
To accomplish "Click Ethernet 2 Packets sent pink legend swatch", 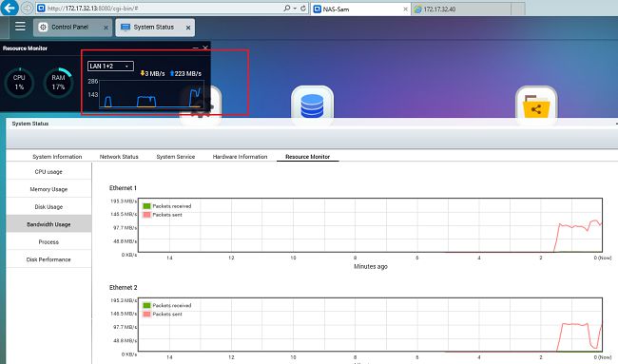I will [146, 314].
